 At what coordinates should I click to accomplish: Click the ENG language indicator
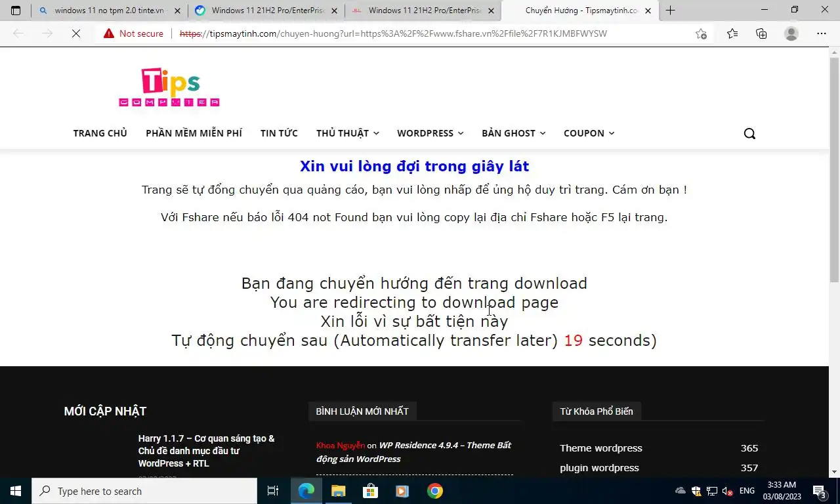(x=747, y=491)
